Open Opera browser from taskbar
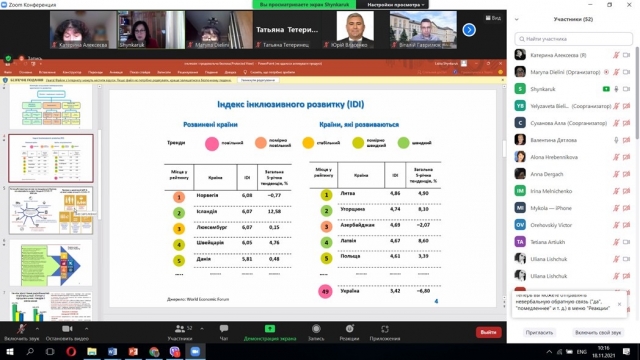The image size is (640, 360). pyautogui.click(x=71, y=351)
